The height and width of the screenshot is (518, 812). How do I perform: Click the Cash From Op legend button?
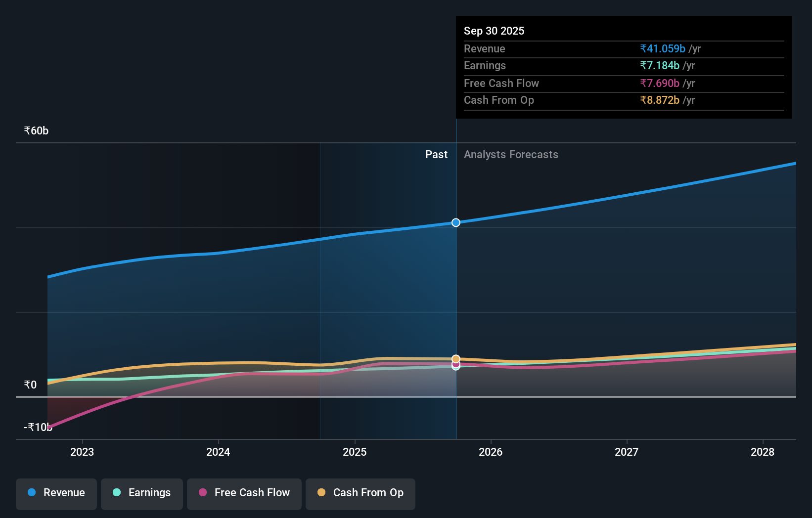(360, 493)
